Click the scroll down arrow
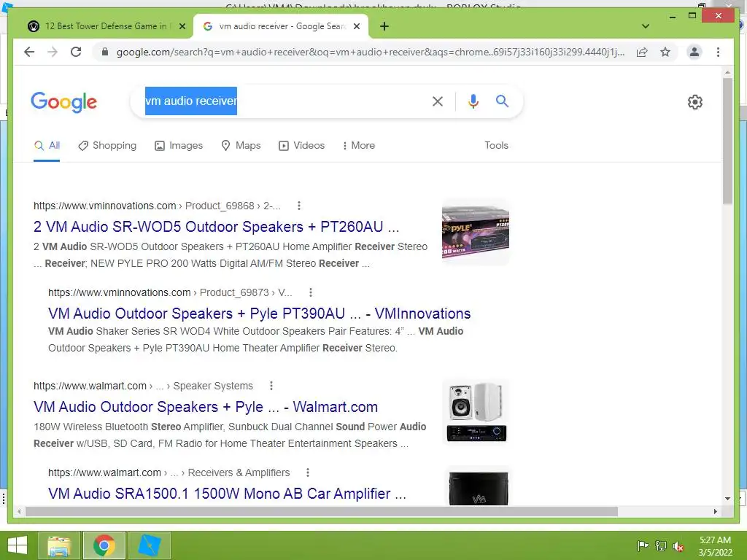The height and width of the screenshot is (560, 747). click(727, 499)
